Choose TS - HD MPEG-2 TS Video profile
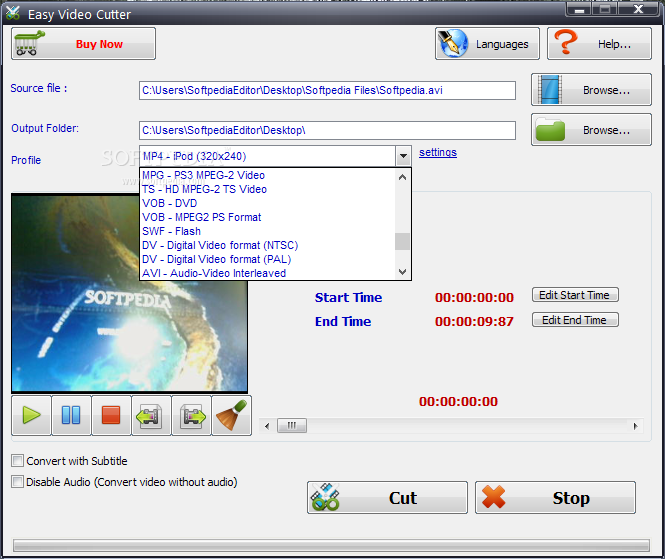Screen dimensions: 665x559 point(268,189)
